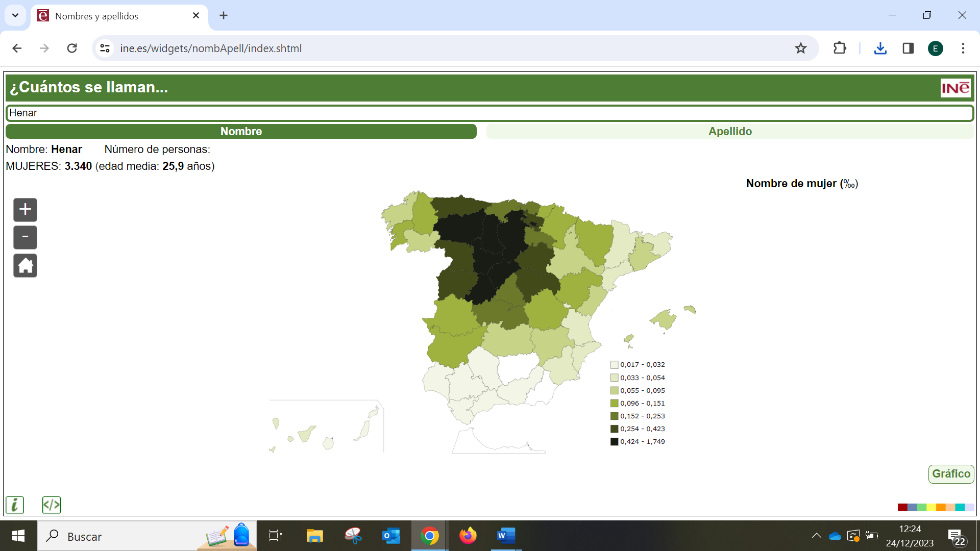Switch to the Apellido tab

click(730, 131)
